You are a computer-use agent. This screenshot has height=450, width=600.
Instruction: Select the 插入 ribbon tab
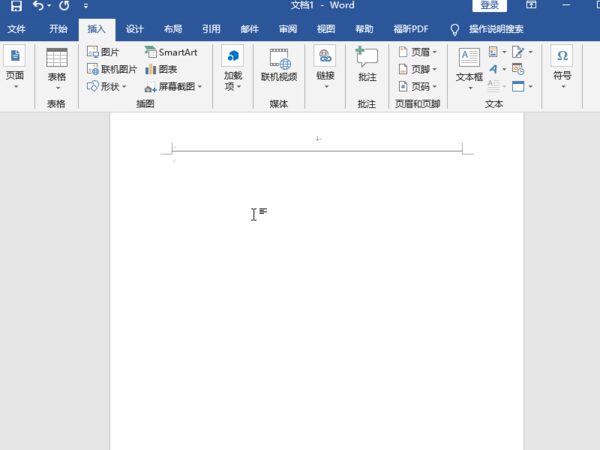[96, 29]
